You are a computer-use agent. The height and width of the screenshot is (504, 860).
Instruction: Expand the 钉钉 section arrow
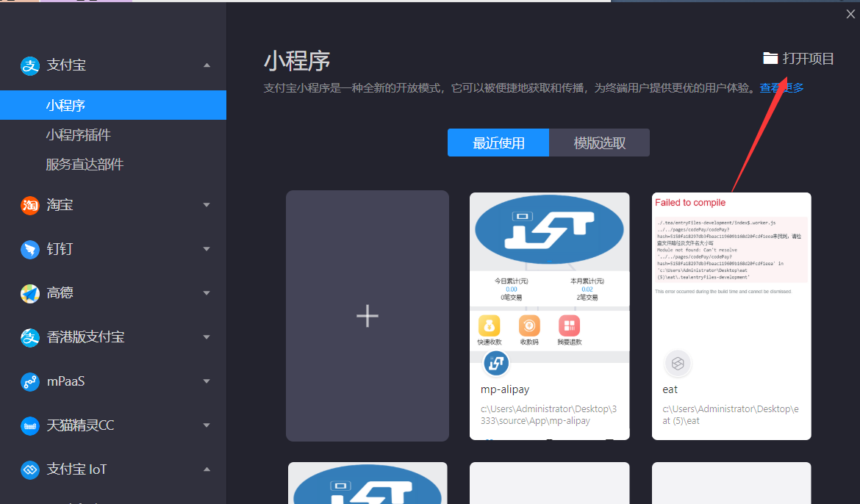(207, 249)
